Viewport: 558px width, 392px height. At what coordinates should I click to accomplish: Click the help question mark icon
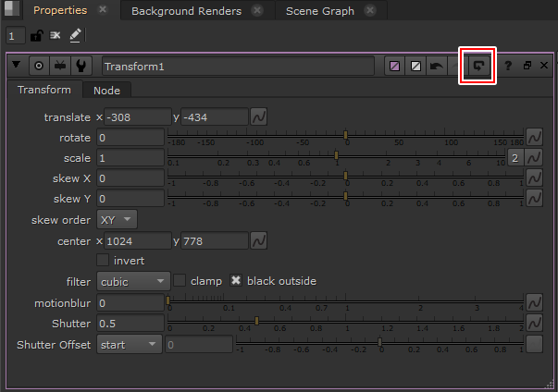point(508,67)
